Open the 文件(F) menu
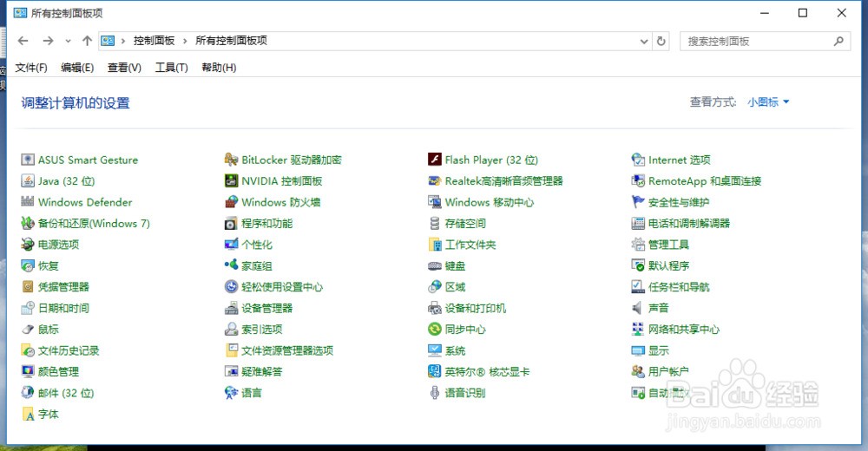The height and width of the screenshot is (451, 868). click(30, 68)
